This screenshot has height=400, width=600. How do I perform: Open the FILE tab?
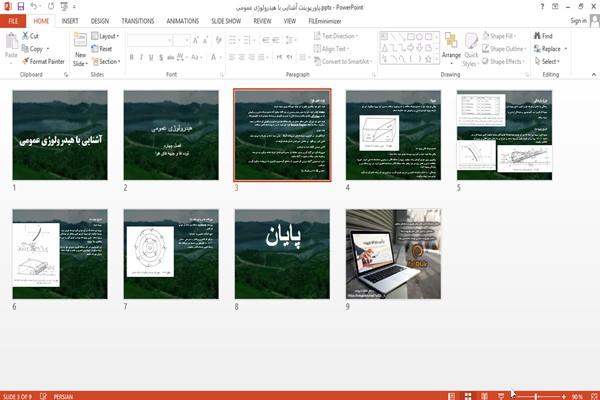13,21
